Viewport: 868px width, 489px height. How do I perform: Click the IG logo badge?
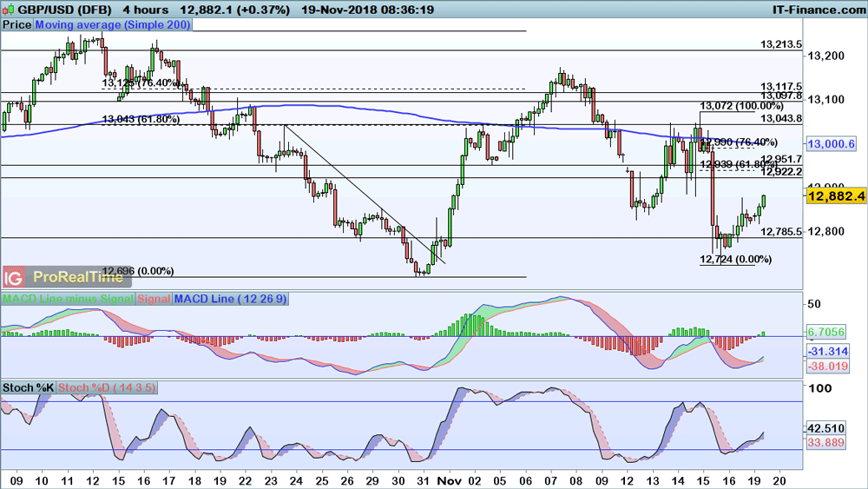[13, 277]
